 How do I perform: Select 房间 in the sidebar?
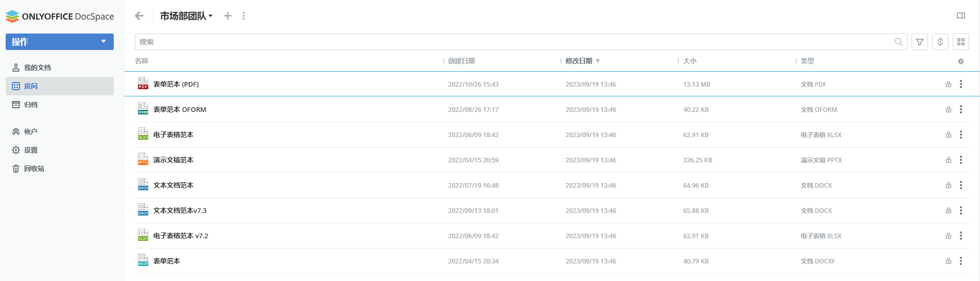(60, 86)
